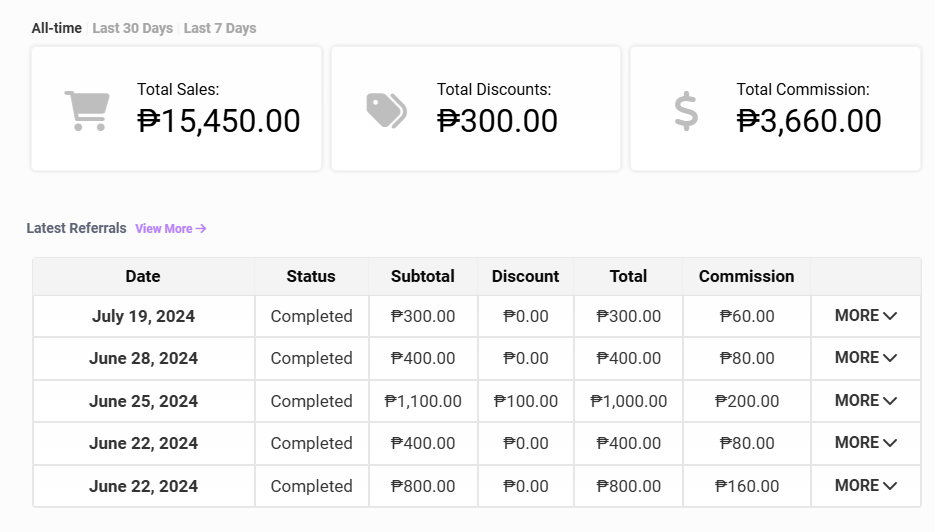Show the Last 7 Days stats
The width and height of the screenshot is (935, 532).
coord(220,28)
